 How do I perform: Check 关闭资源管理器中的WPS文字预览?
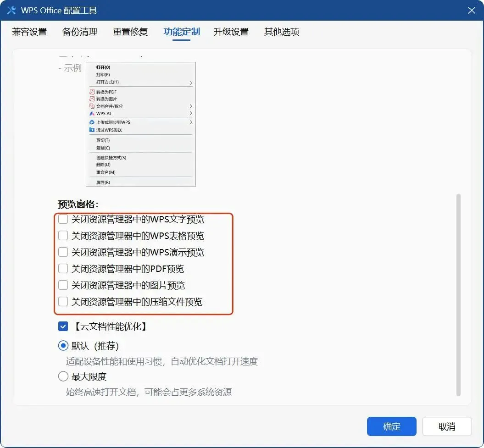[63, 219]
